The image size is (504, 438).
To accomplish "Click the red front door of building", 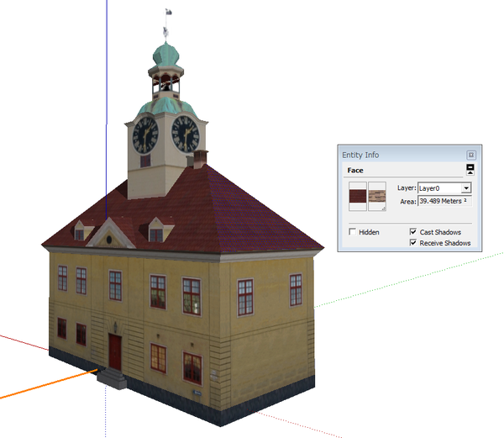I will (x=115, y=352).
